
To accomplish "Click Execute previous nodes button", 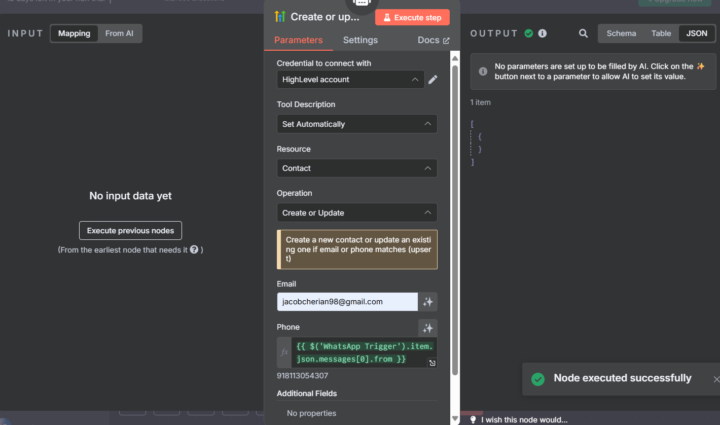I will coord(130,230).
